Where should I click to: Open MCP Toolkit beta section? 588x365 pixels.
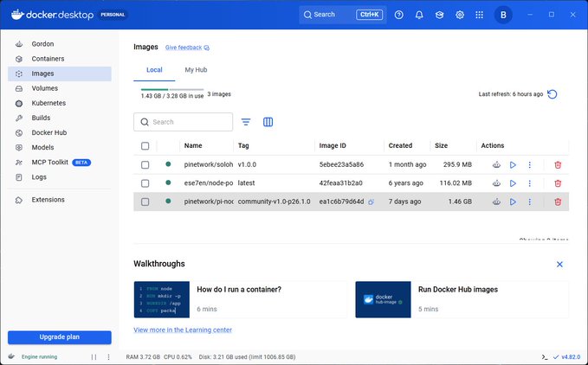coord(59,162)
